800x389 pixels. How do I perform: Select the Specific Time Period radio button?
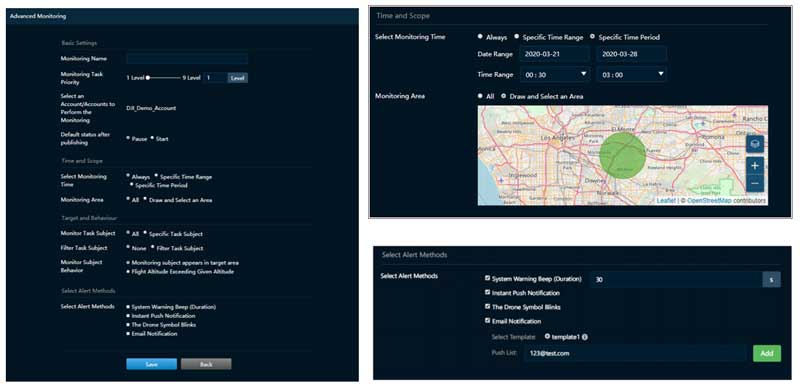click(592, 37)
